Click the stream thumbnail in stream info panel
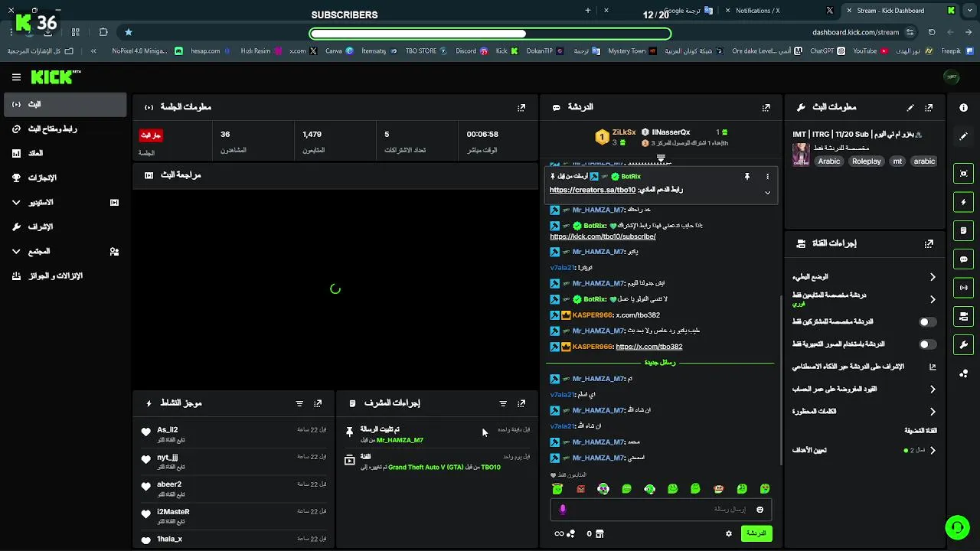Image resolution: width=980 pixels, height=551 pixels. click(802, 154)
